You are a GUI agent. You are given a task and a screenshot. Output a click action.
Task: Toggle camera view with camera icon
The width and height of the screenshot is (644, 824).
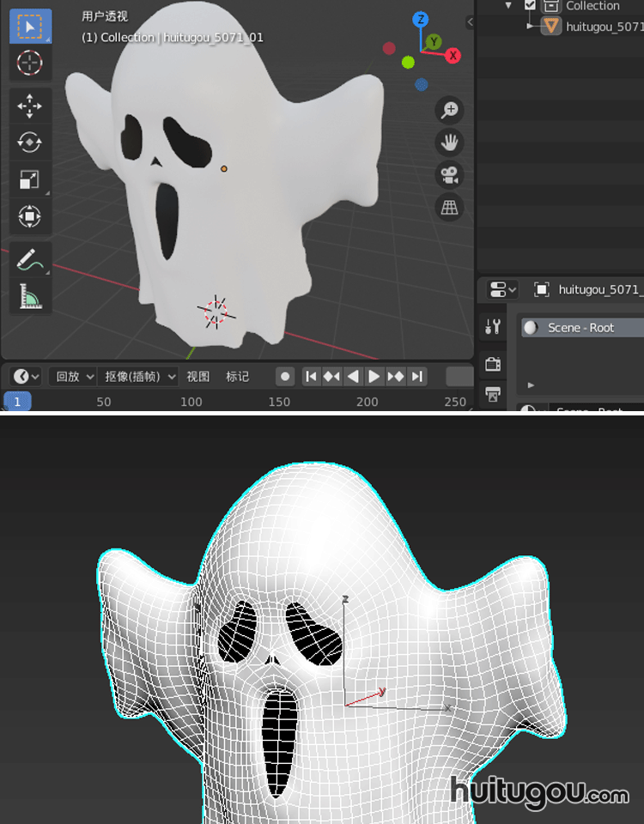pyautogui.click(x=449, y=175)
